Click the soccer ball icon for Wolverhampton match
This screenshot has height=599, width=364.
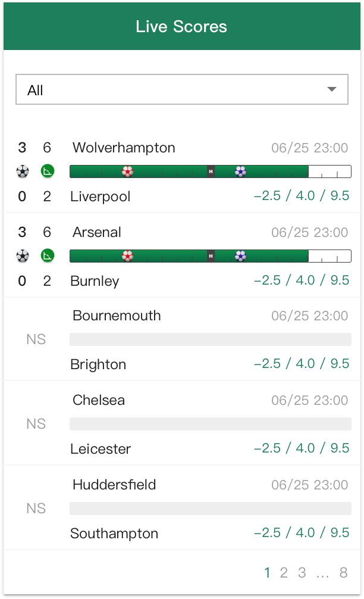click(x=23, y=171)
